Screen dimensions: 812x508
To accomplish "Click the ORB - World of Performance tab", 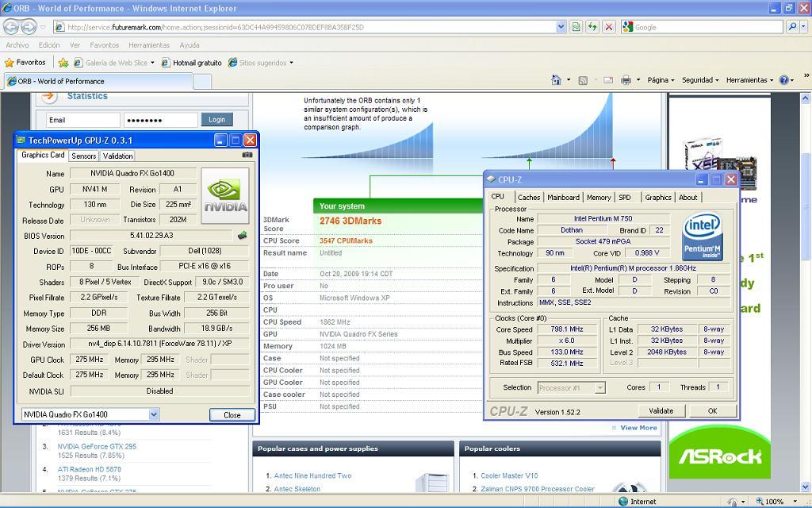I will coord(98,82).
